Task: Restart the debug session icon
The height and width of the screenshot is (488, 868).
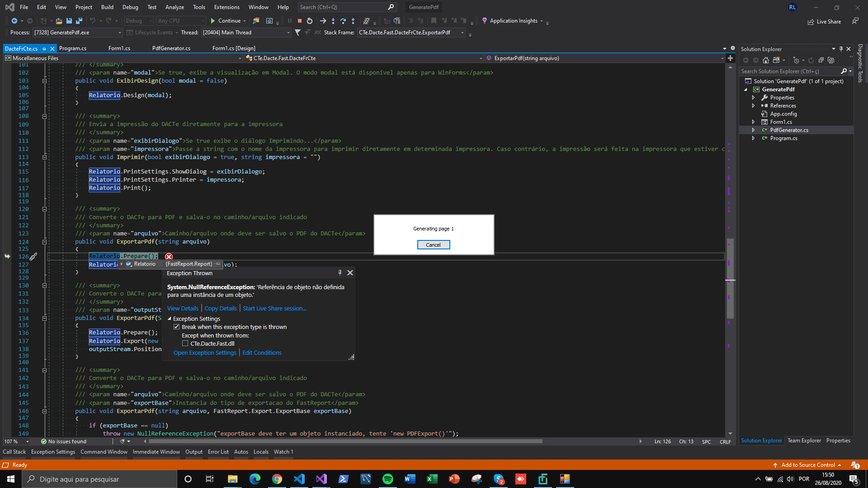Action: pos(310,21)
